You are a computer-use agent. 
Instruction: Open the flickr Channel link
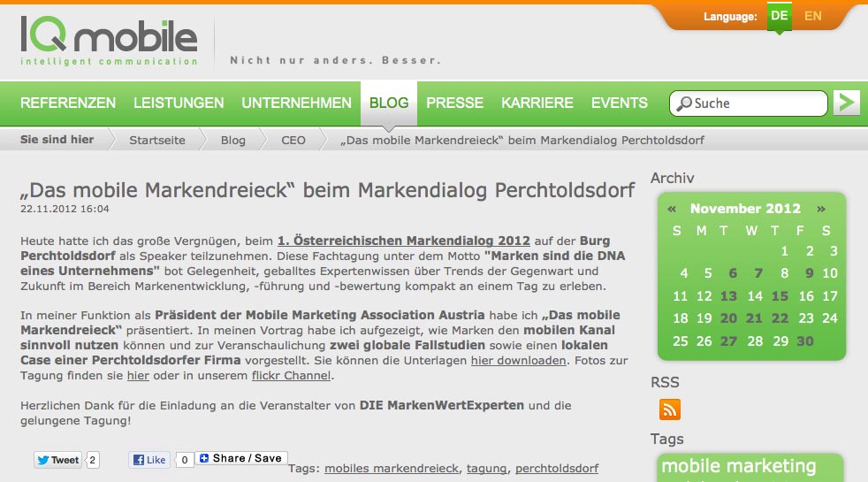click(291, 376)
